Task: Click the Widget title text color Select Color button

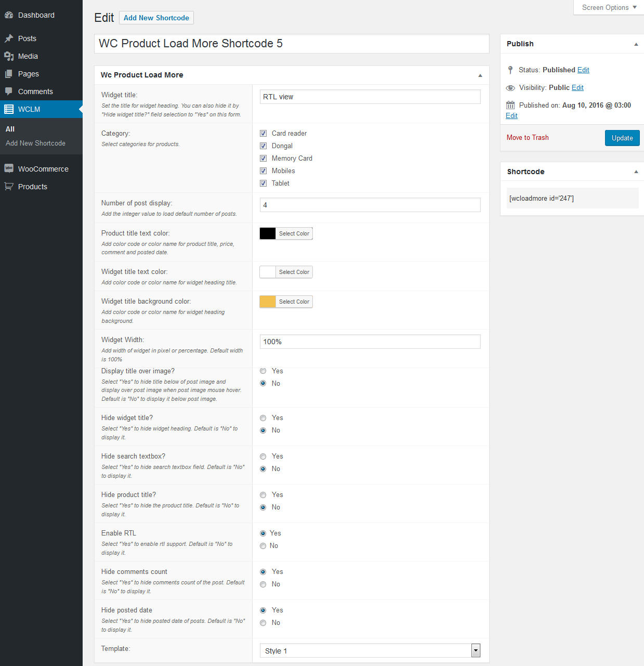Action: pos(294,272)
